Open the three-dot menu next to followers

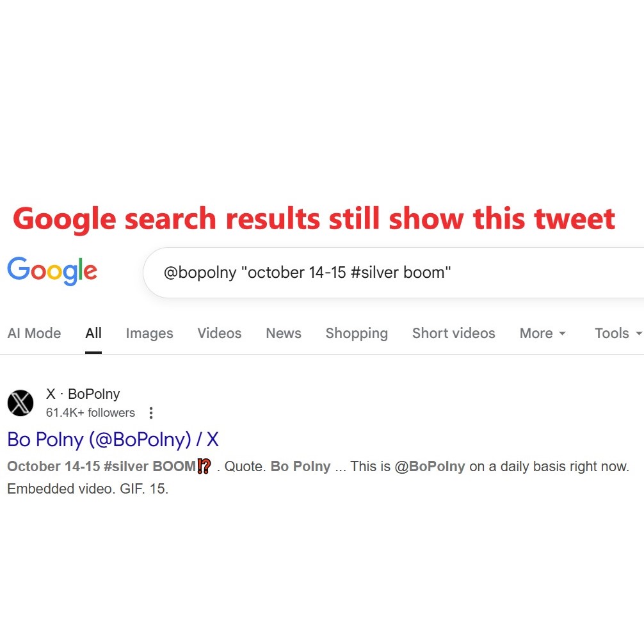pos(151,413)
